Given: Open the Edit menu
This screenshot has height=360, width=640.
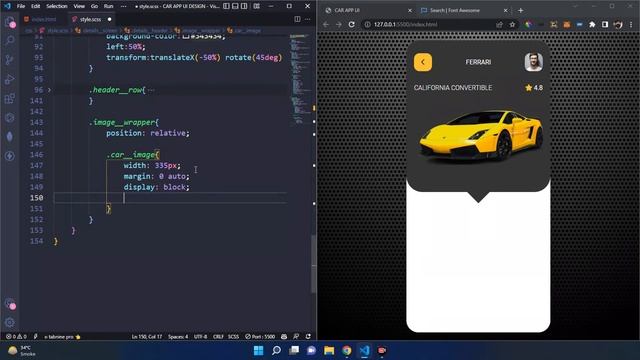Looking at the screenshot, I should pos(36,6).
